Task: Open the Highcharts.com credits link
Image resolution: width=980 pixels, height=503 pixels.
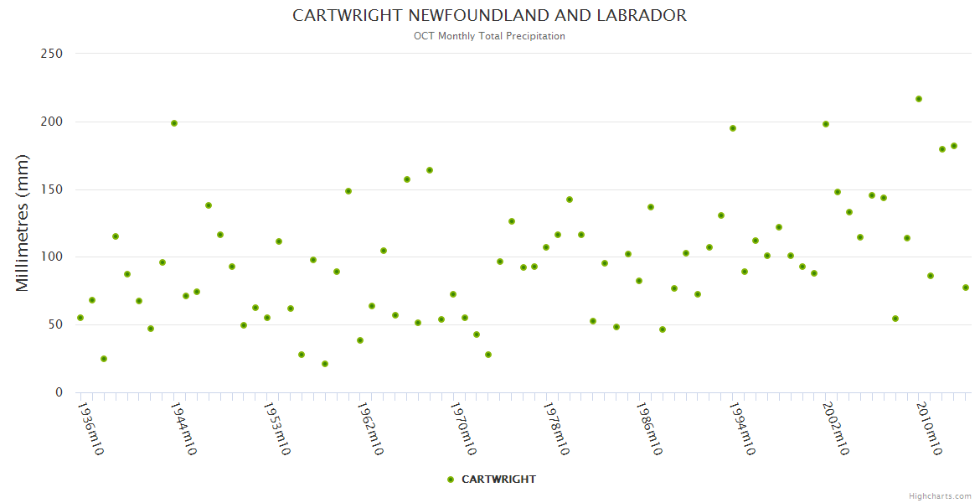Action: point(940,495)
